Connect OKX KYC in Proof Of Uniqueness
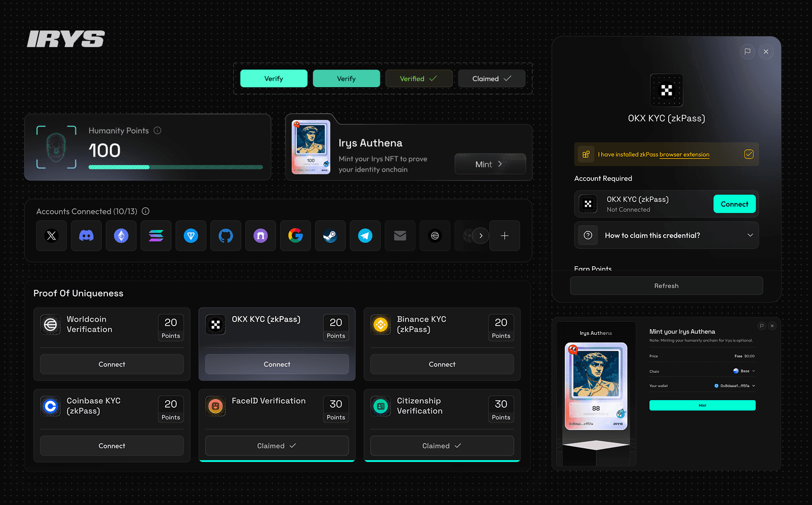Screen dimensions: 812x505 [277, 364]
